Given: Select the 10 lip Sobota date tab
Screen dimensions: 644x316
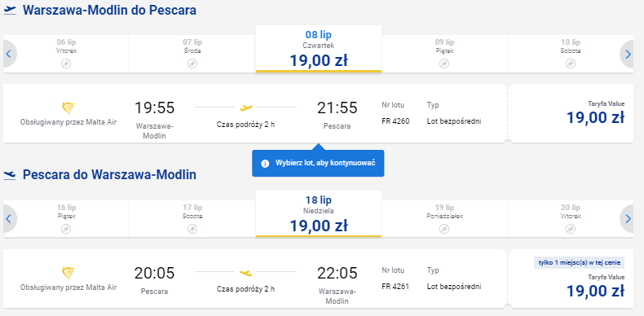Looking at the screenshot, I should click(570, 54).
